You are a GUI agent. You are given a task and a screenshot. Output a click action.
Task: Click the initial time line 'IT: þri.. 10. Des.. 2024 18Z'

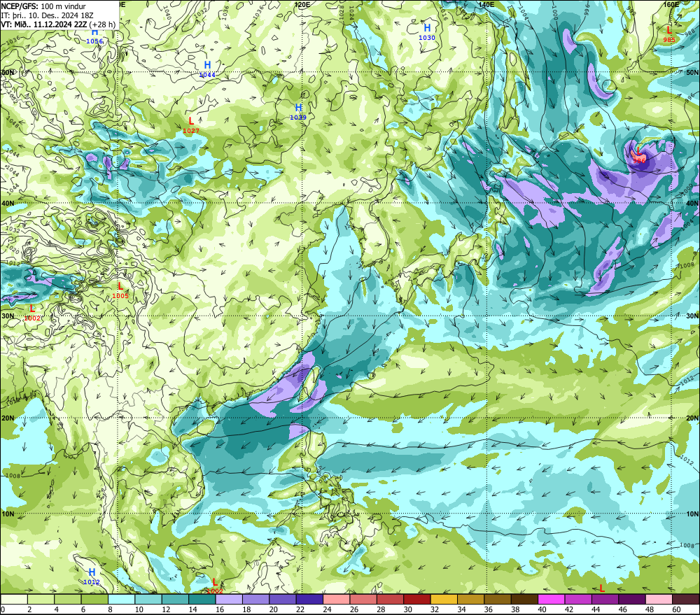click(x=47, y=15)
